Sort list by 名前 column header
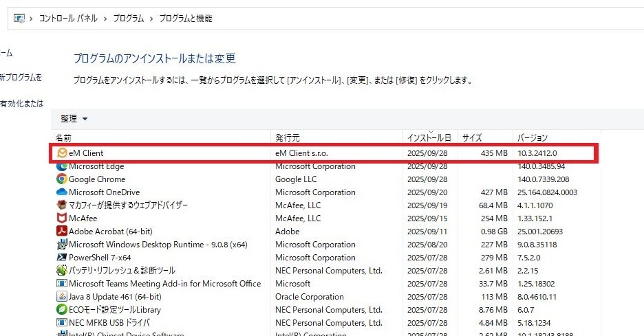The width and height of the screenshot is (644, 336). [x=63, y=138]
